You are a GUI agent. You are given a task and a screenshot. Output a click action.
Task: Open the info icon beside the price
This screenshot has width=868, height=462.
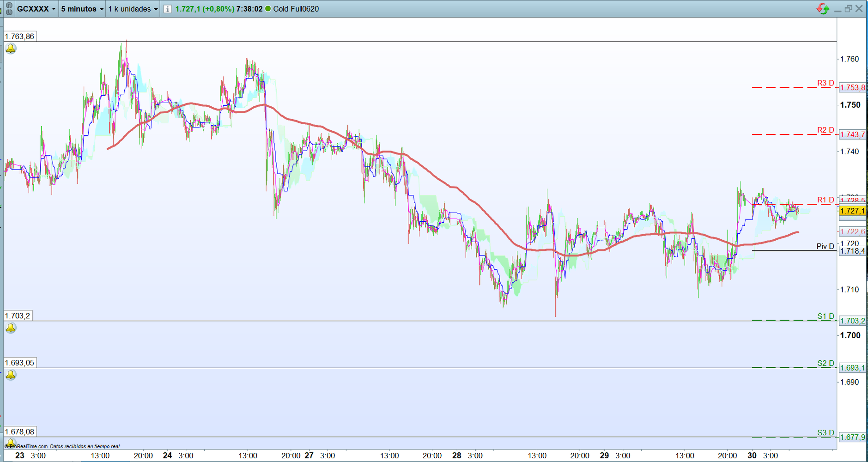167,9
